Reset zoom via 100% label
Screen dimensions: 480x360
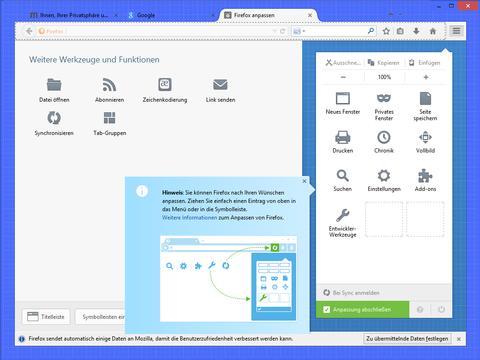[x=384, y=77]
